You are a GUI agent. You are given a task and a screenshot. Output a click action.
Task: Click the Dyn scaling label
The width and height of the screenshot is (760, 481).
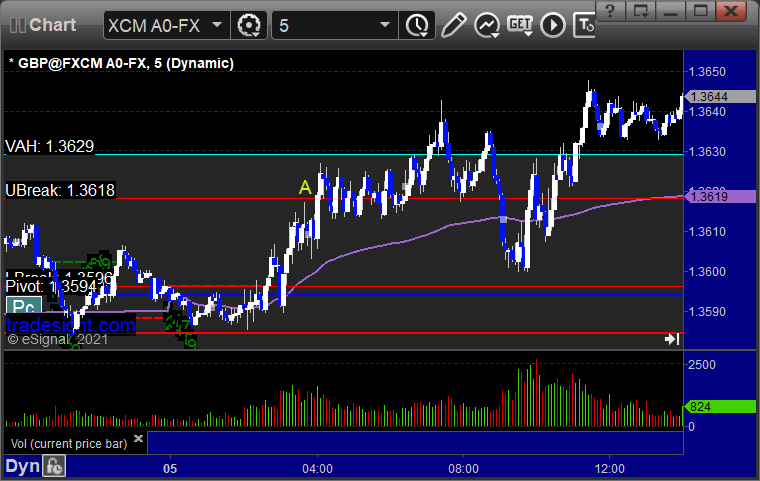[22, 466]
